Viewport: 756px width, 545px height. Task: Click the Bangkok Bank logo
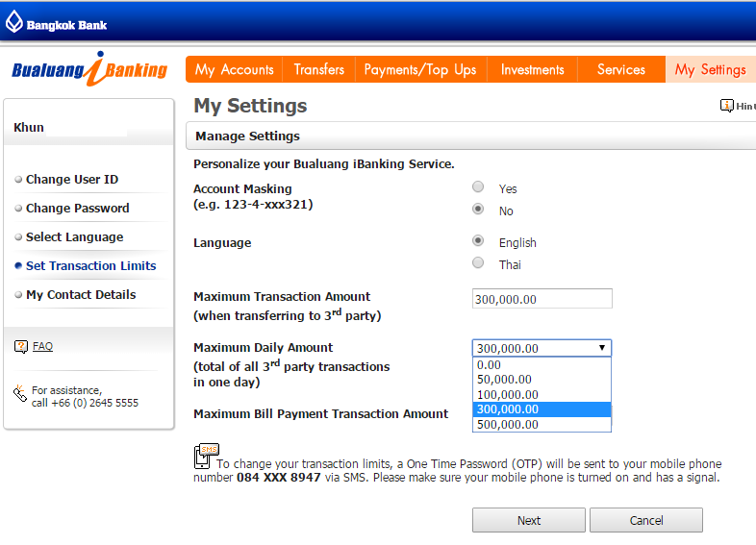pyautogui.click(x=56, y=23)
